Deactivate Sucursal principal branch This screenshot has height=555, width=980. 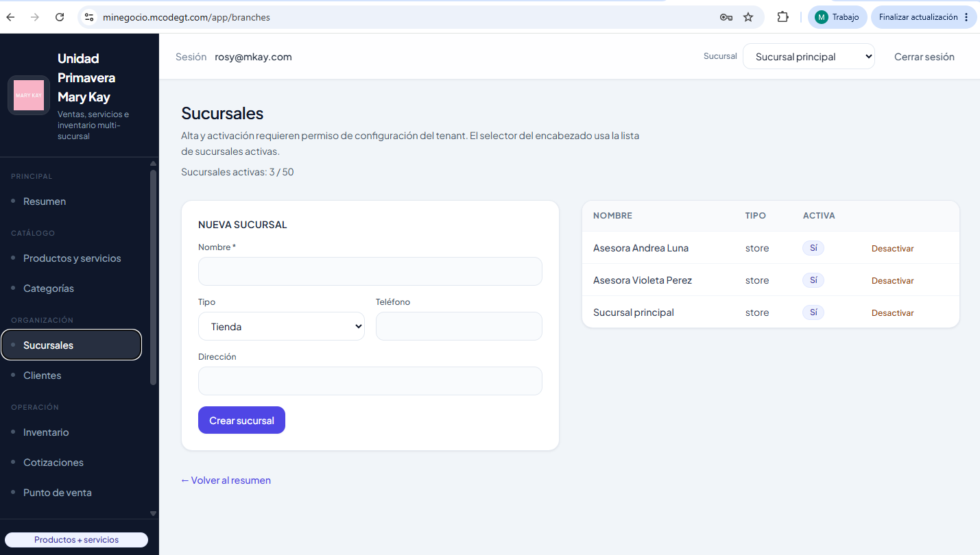(x=892, y=313)
